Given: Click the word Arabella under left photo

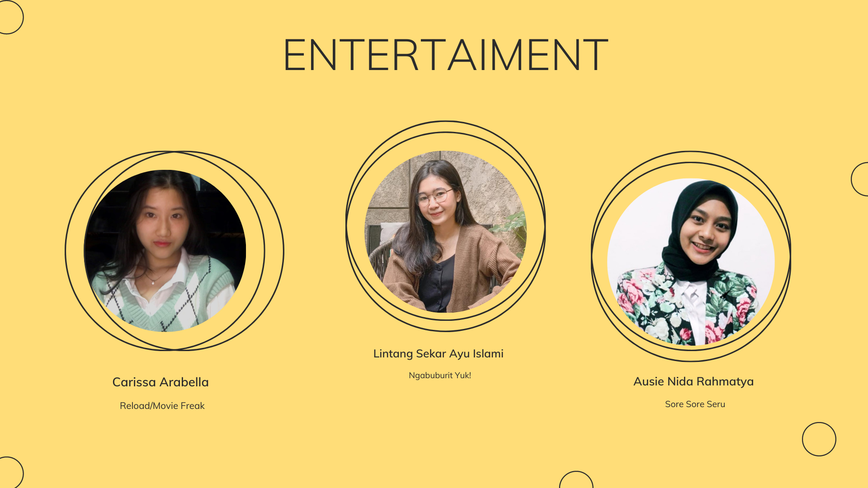Looking at the screenshot, I should coord(184,382).
